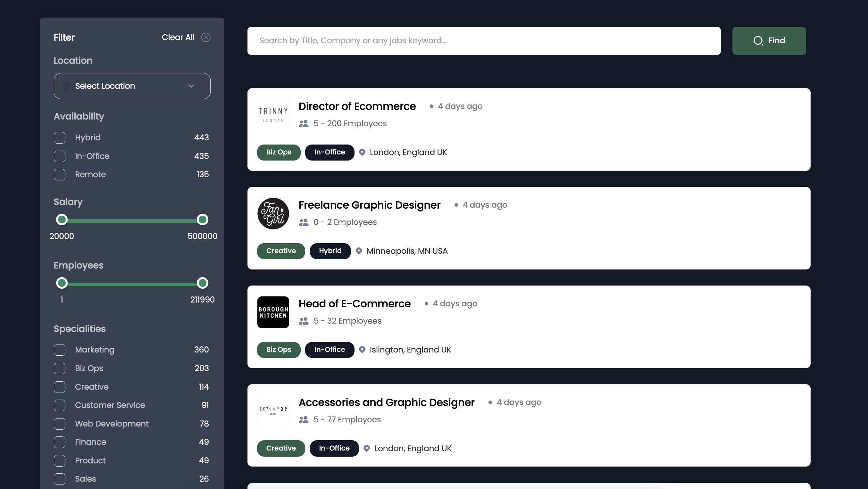Check the Product speciality filter
The image size is (868, 489).
60,460
